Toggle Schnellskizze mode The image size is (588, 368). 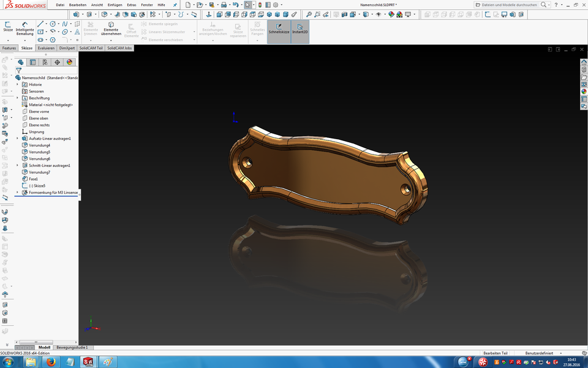click(x=279, y=29)
